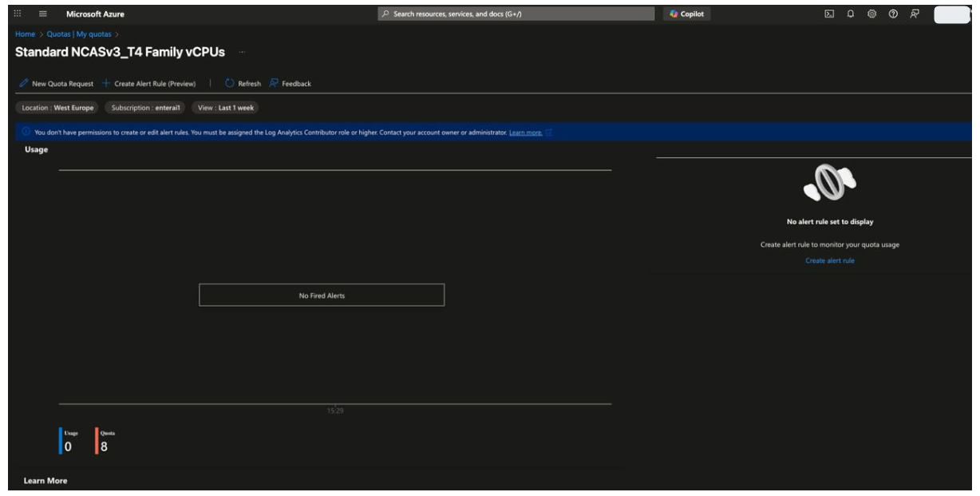Click the Learn More heading
This screenshot has height=496, width=980.
(45, 481)
